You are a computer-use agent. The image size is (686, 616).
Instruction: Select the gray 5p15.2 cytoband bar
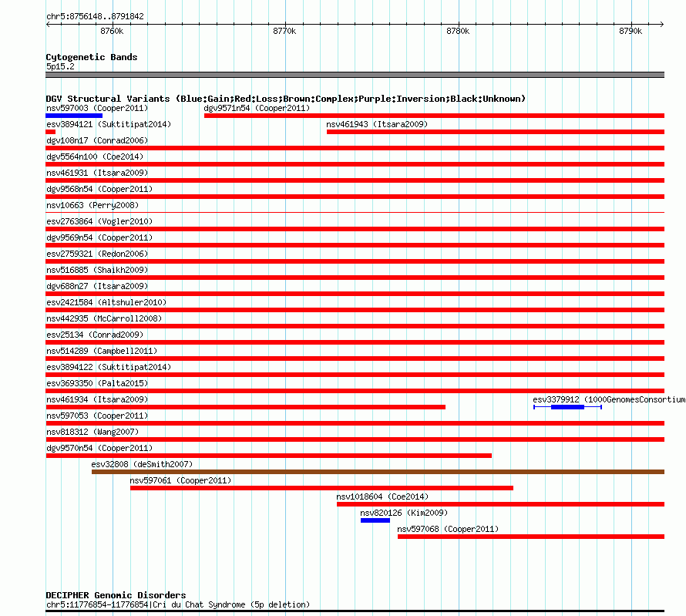[355, 75]
